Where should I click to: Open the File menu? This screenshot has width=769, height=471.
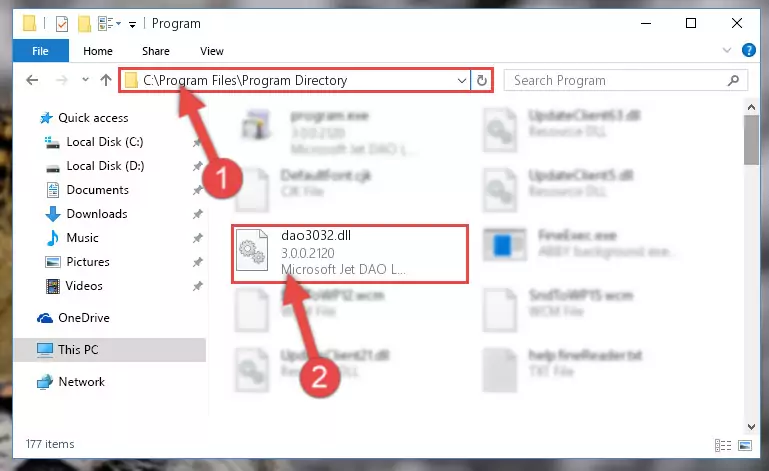(x=40, y=51)
